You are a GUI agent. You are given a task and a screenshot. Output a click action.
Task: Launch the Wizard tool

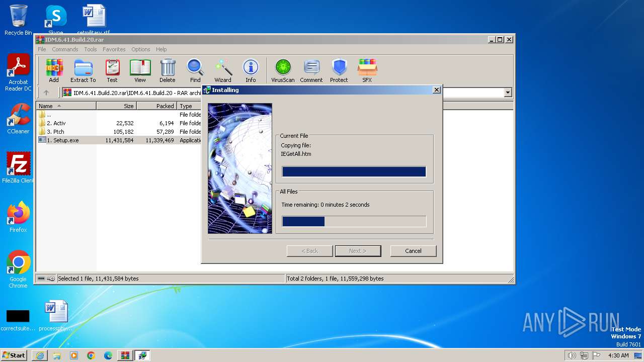pyautogui.click(x=223, y=70)
